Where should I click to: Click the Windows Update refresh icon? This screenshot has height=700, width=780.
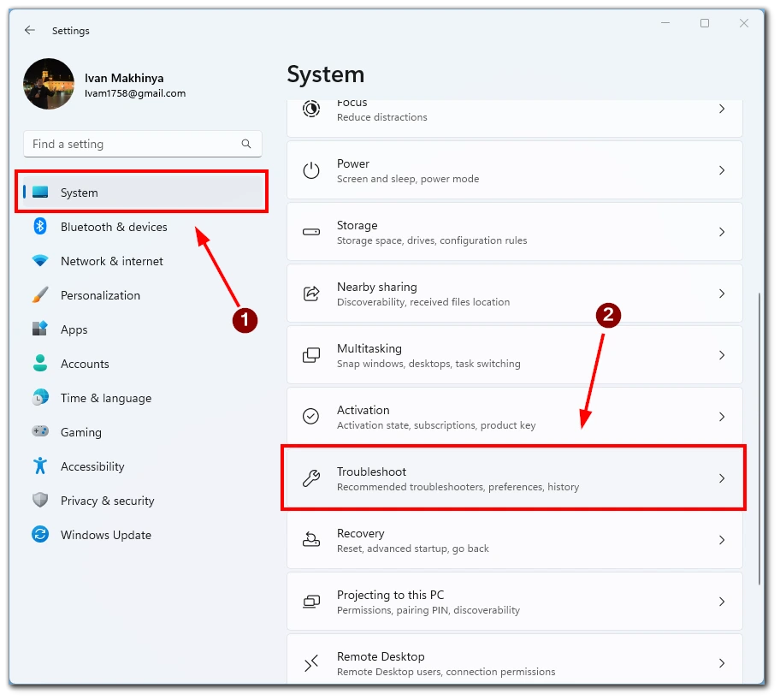point(40,534)
